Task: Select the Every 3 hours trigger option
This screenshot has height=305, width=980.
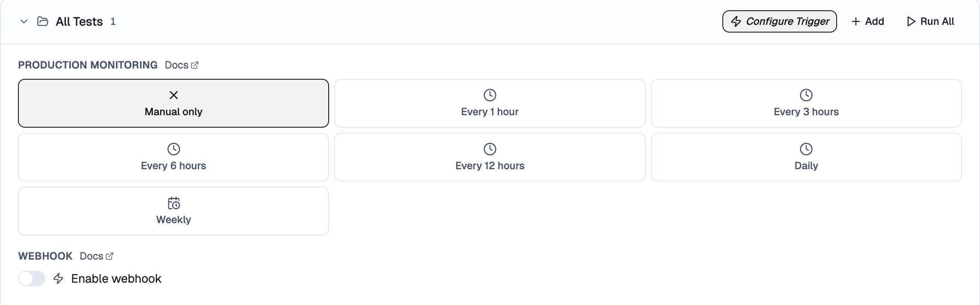Action: pos(806,103)
